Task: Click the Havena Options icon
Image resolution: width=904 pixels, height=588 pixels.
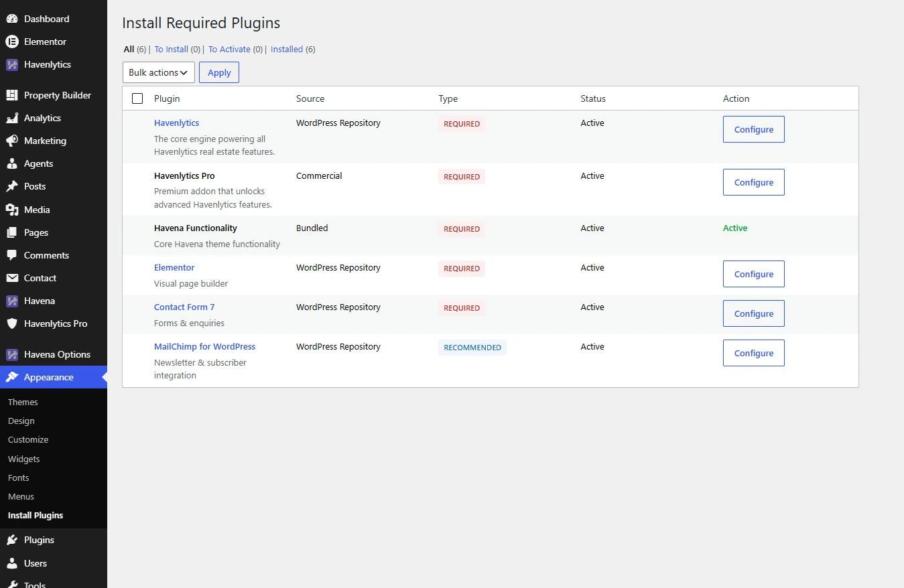Action: pyautogui.click(x=12, y=354)
